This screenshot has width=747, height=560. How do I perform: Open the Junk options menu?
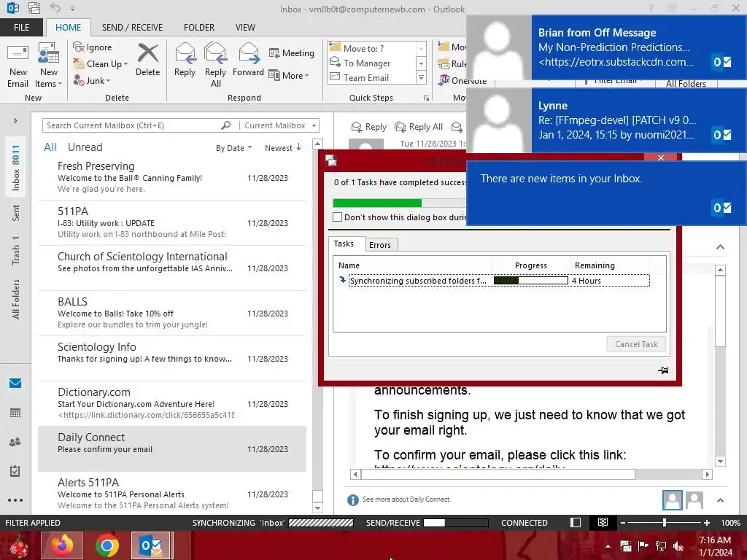pos(92,81)
